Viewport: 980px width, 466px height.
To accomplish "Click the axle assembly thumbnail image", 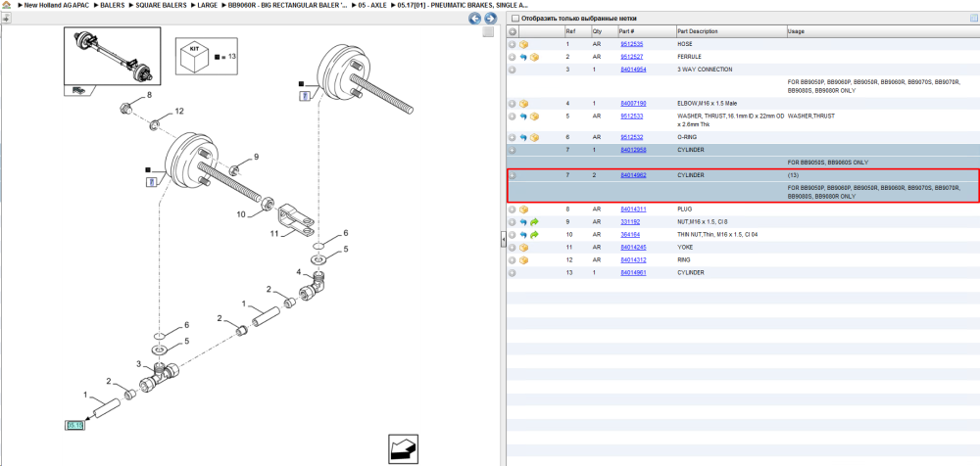I will coord(113,56).
